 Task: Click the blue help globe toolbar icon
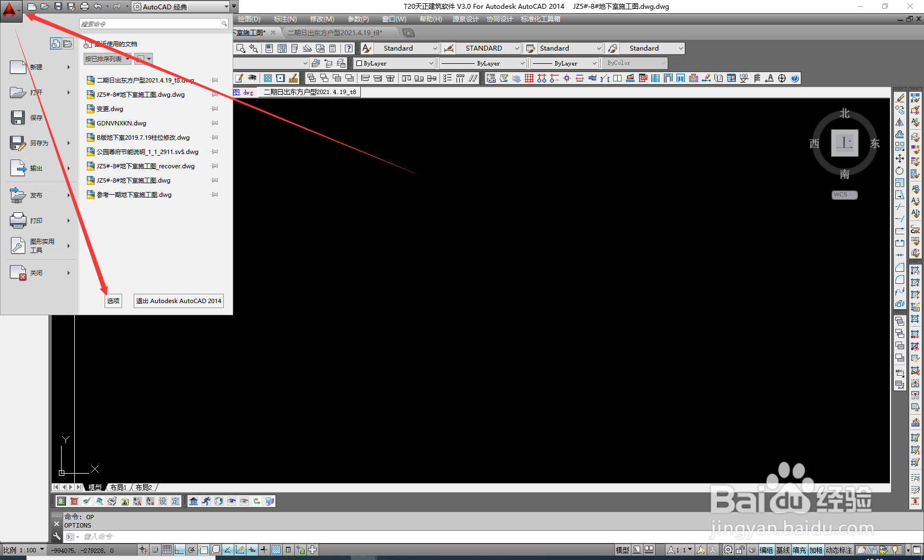(795, 78)
